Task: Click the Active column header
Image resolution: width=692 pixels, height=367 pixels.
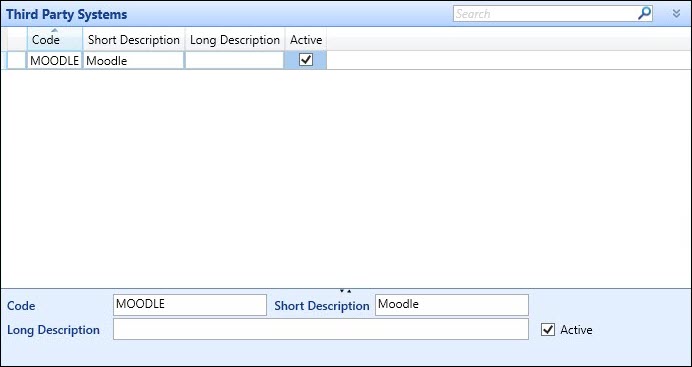Action: 306,40
